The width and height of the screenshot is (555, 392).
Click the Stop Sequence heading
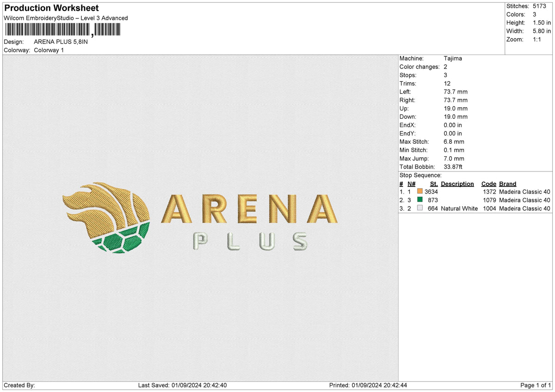420,175
